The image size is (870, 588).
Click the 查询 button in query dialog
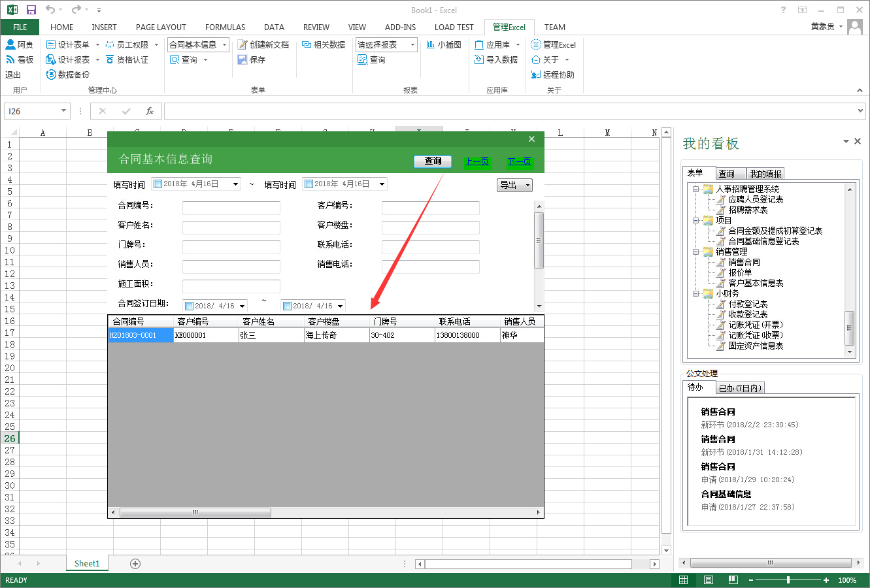click(x=433, y=161)
